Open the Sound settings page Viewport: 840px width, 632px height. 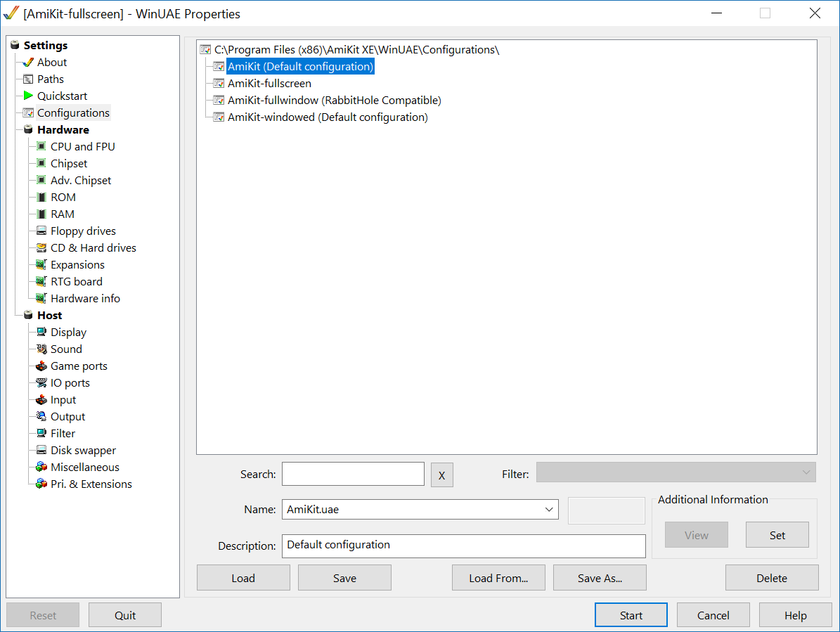point(67,349)
